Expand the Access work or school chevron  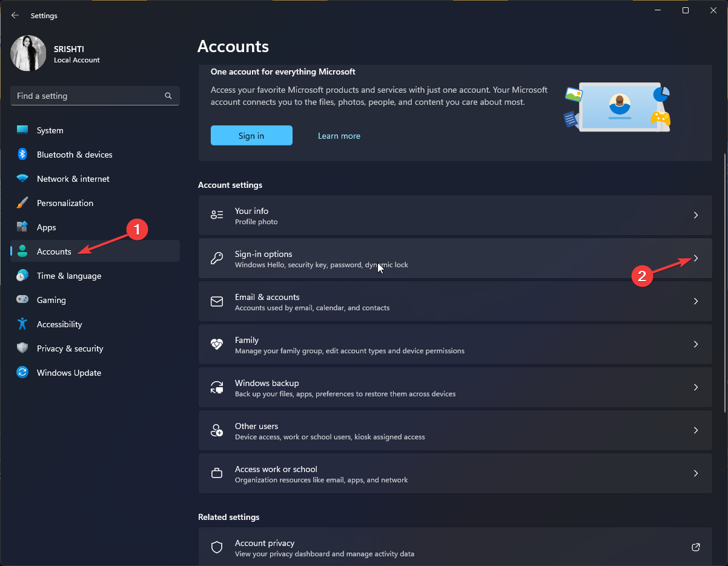(x=696, y=473)
